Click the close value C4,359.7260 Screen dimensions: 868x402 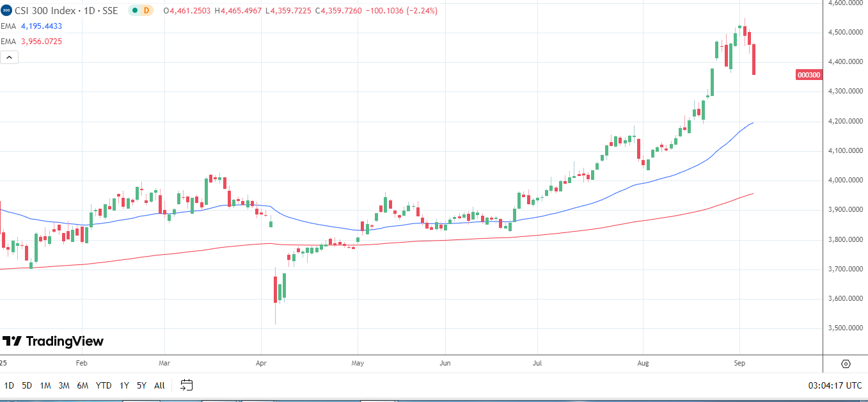pyautogui.click(x=338, y=10)
